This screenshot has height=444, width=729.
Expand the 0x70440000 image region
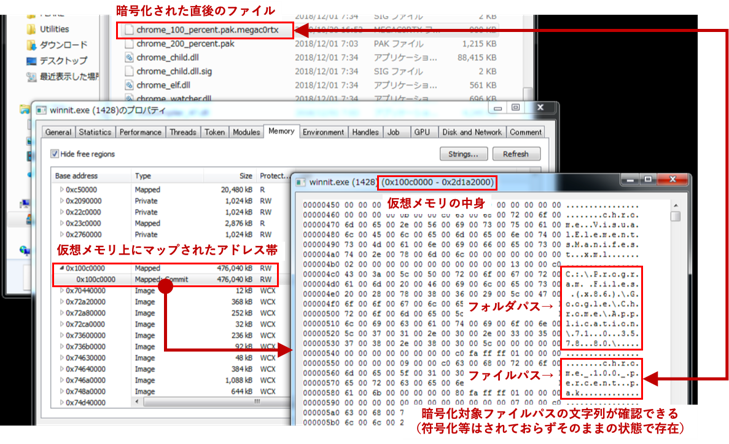61,291
